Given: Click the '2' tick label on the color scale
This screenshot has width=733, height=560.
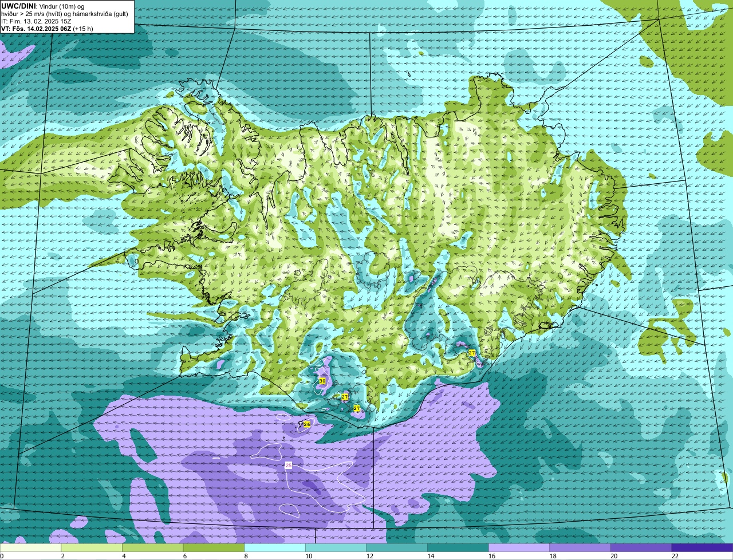Looking at the screenshot, I should tap(62, 556).
